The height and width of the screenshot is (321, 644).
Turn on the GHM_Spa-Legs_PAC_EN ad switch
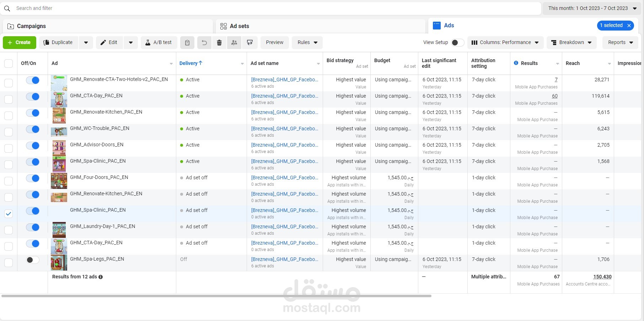point(33,260)
